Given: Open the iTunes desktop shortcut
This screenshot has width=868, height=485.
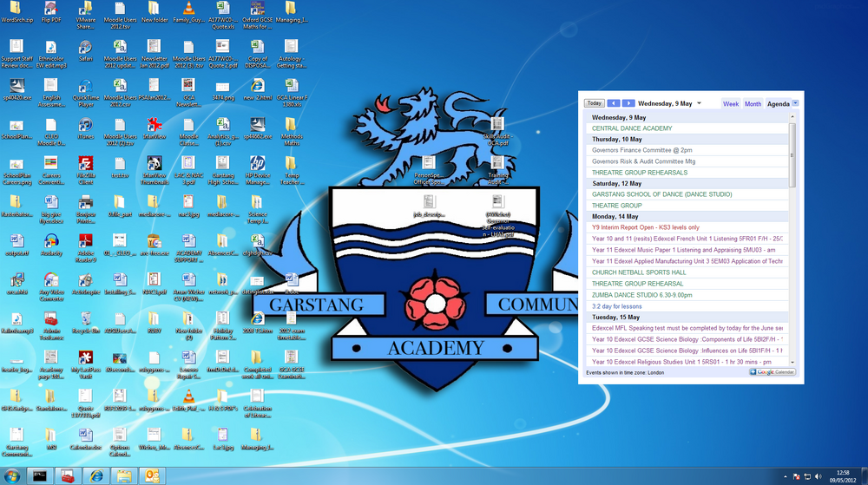Looking at the screenshot, I should coord(85,128).
